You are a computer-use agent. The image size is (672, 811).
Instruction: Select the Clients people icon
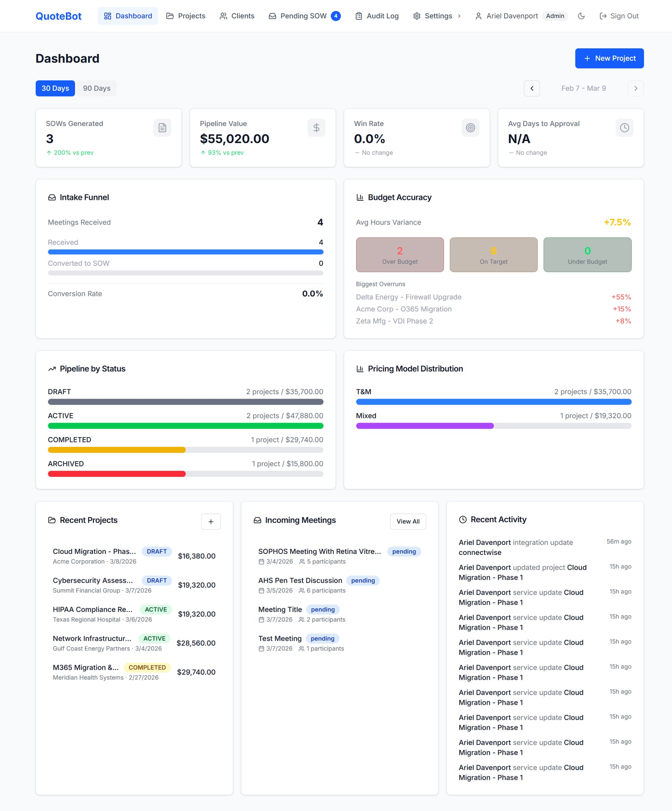tap(223, 16)
